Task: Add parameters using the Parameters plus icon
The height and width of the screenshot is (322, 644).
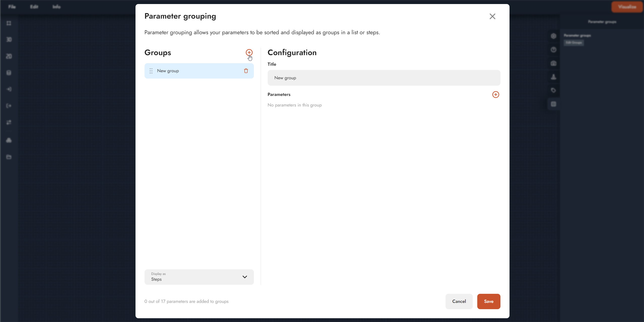Action: click(x=495, y=94)
